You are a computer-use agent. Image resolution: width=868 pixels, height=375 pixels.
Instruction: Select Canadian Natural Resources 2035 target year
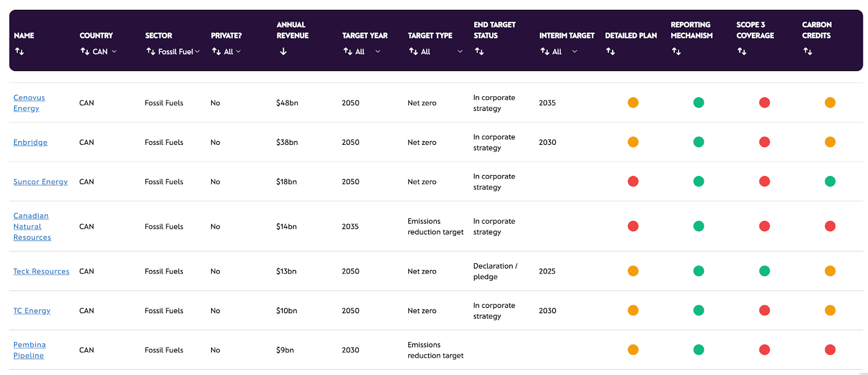pyautogui.click(x=350, y=227)
